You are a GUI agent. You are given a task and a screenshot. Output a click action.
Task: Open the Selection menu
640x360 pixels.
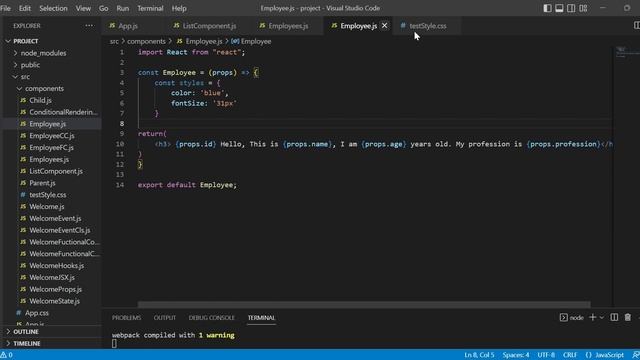coord(53,8)
